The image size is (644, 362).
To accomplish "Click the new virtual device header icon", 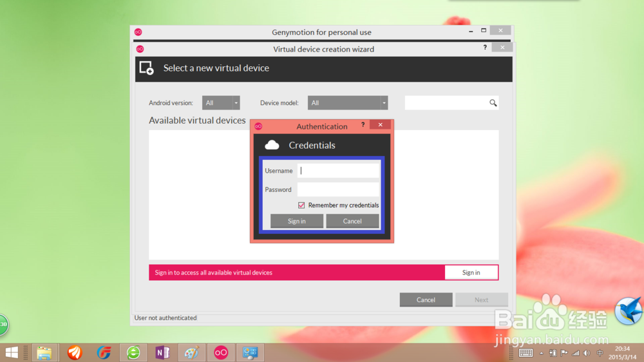I will (146, 68).
